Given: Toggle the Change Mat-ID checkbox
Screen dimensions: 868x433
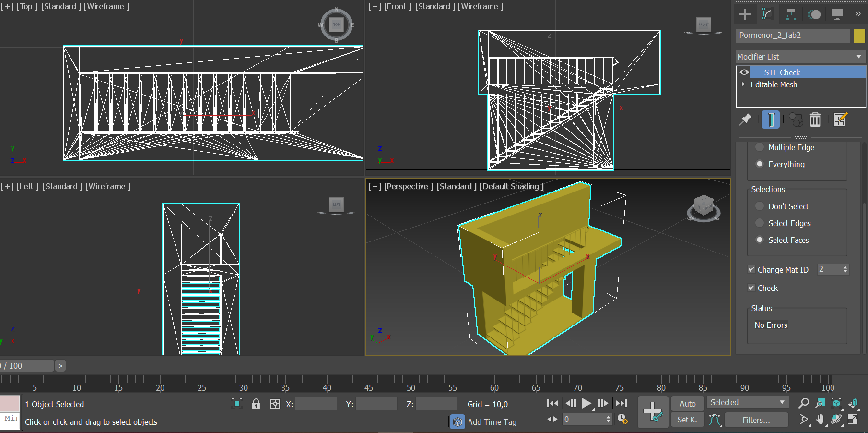Looking at the screenshot, I should click(751, 270).
